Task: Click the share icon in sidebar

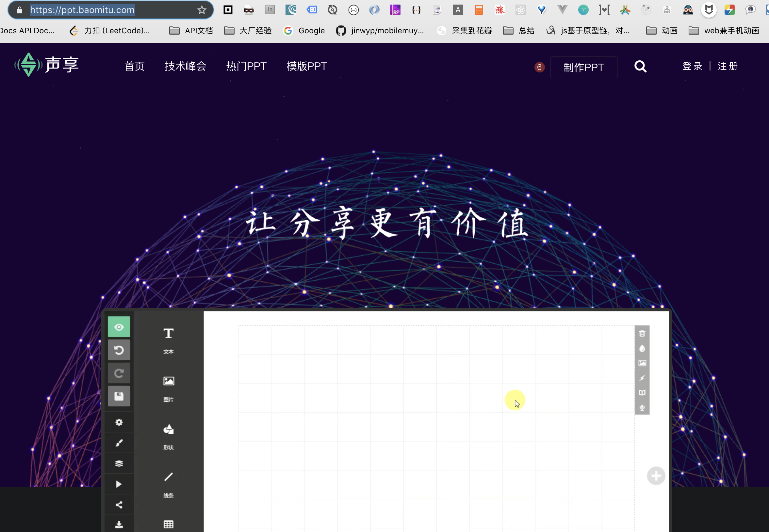Action: [119, 505]
